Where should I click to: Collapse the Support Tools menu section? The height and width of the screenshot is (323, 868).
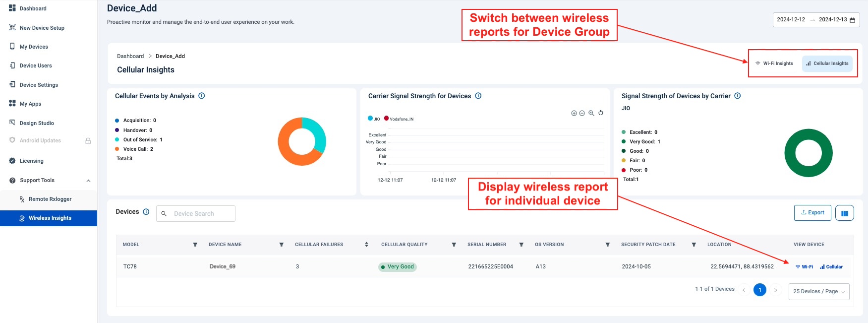tap(88, 181)
